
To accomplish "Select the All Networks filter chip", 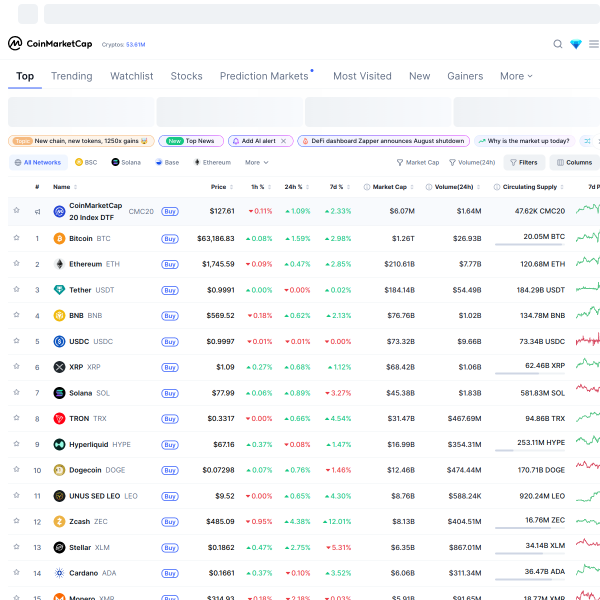I will 38,163.
